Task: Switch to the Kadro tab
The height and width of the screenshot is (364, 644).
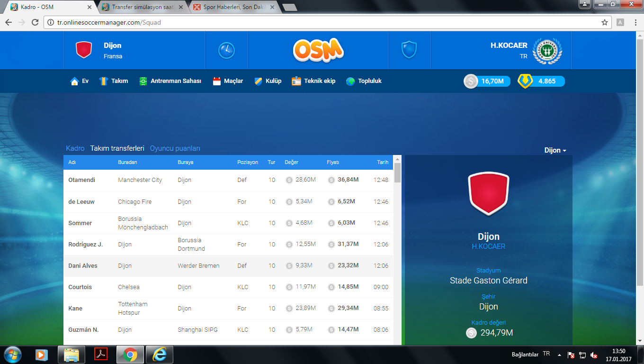Action: [x=75, y=148]
